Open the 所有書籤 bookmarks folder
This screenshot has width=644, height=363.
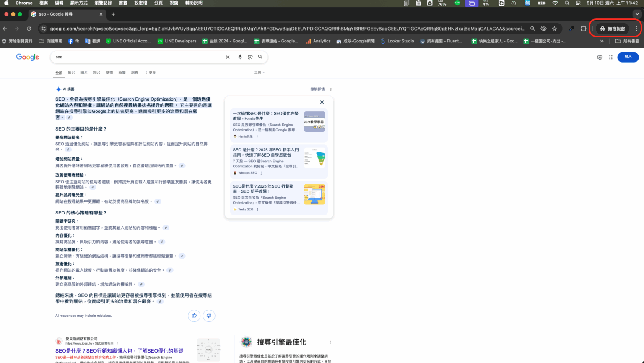coord(626,41)
